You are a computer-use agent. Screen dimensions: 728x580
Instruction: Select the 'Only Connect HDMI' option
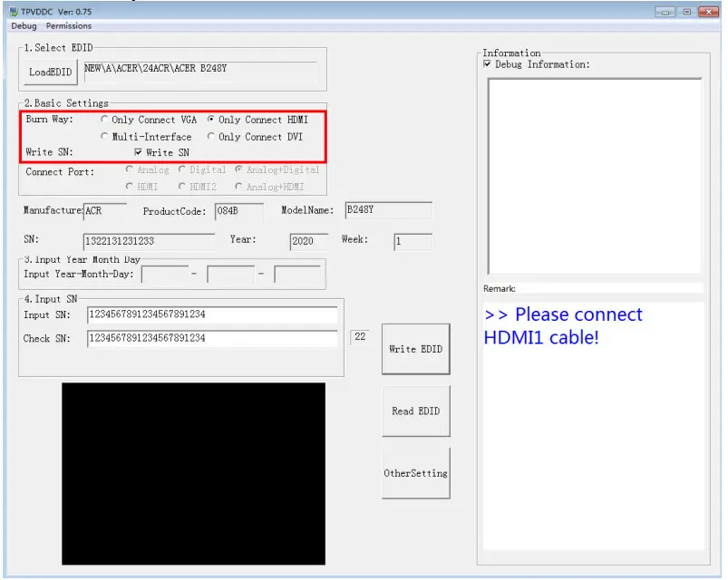pos(210,119)
